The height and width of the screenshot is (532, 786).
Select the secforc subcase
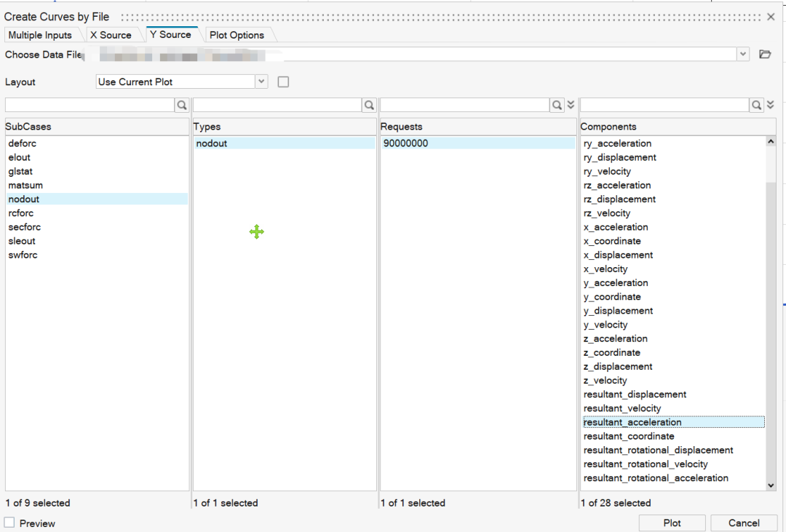click(x=98, y=227)
